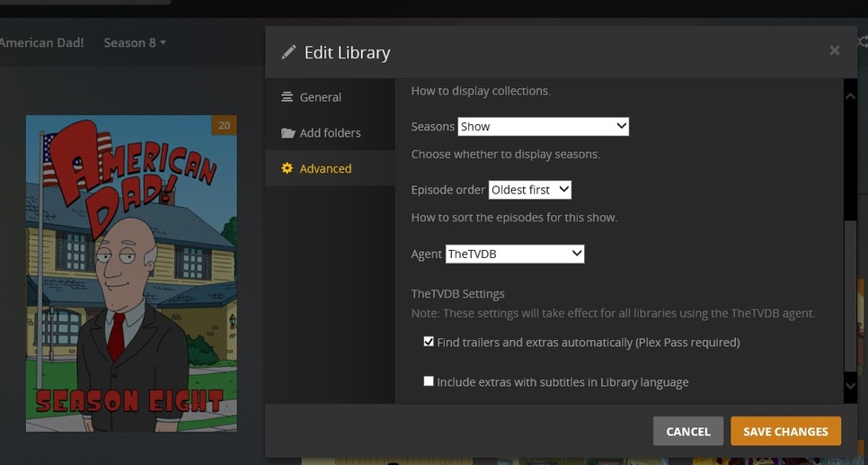Click the TheTVDB Settings heading
The width and height of the screenshot is (868, 465).
click(457, 294)
